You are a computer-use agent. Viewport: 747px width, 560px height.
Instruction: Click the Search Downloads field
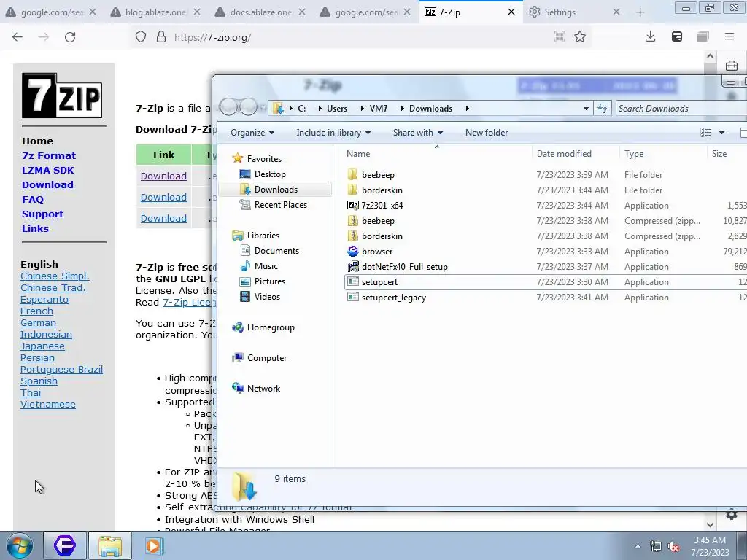681,109
